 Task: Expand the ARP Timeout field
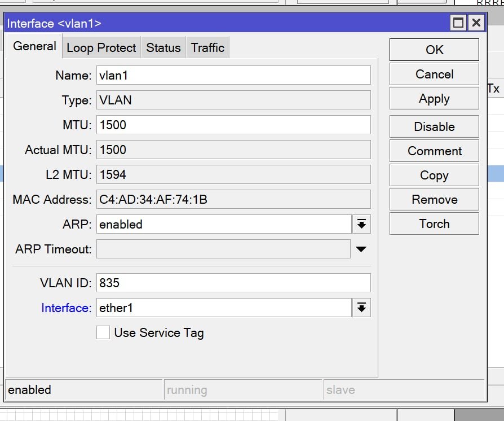pyautogui.click(x=361, y=249)
